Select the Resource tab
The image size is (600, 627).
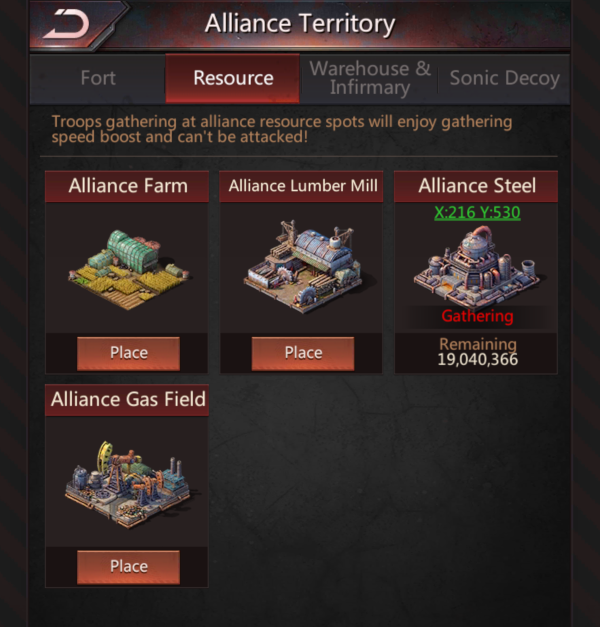coord(233,78)
